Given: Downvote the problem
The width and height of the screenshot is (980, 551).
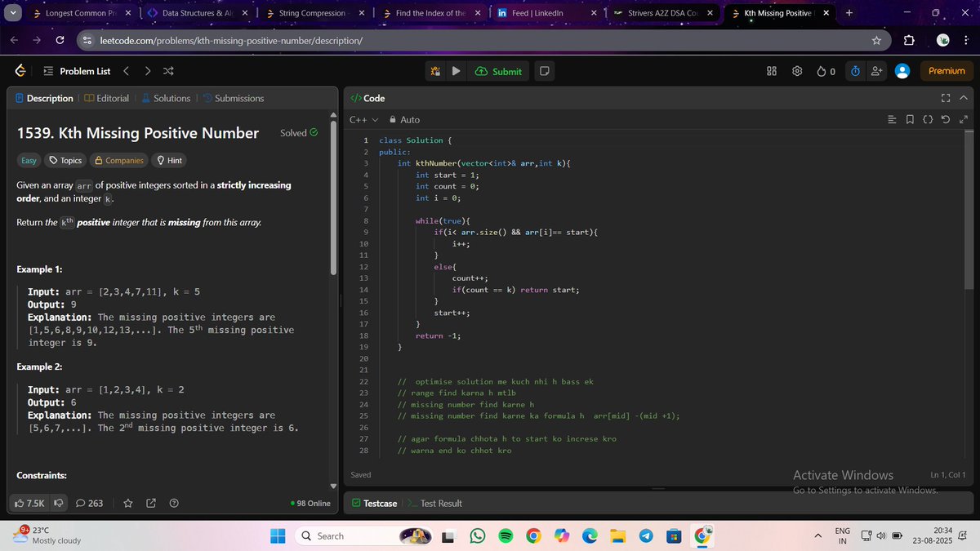Looking at the screenshot, I should [59, 503].
